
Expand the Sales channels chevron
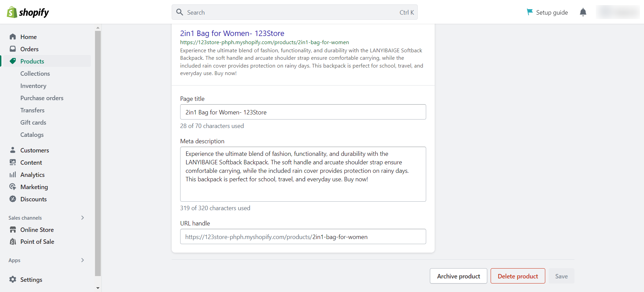[82, 218]
